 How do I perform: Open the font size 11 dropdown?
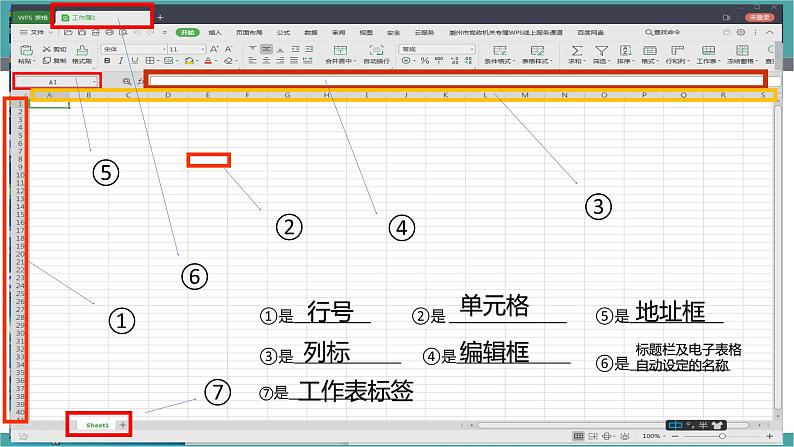[x=203, y=49]
